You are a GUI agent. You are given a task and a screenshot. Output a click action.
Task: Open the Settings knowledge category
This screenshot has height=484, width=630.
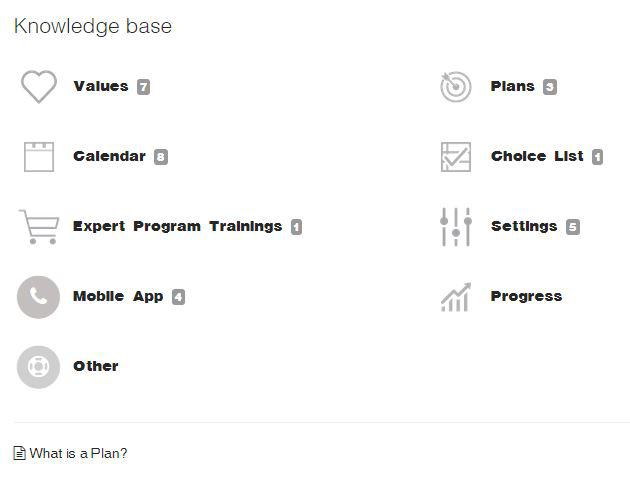click(x=524, y=227)
